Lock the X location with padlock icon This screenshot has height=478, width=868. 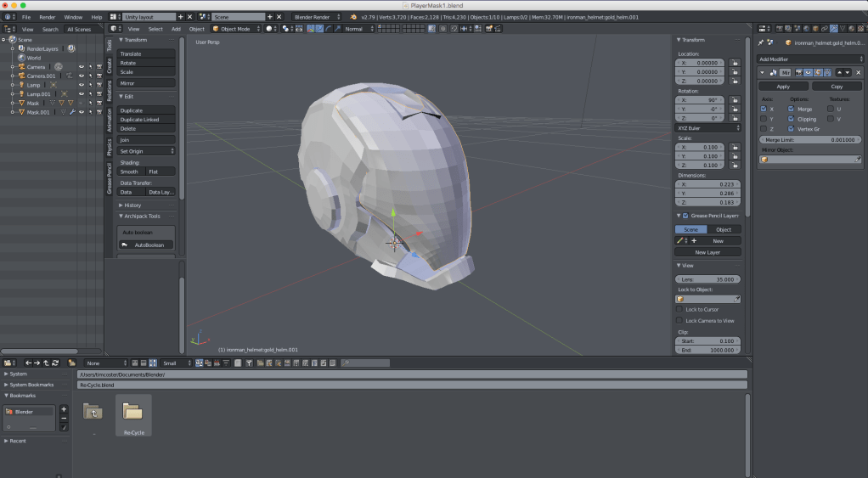[x=734, y=63]
